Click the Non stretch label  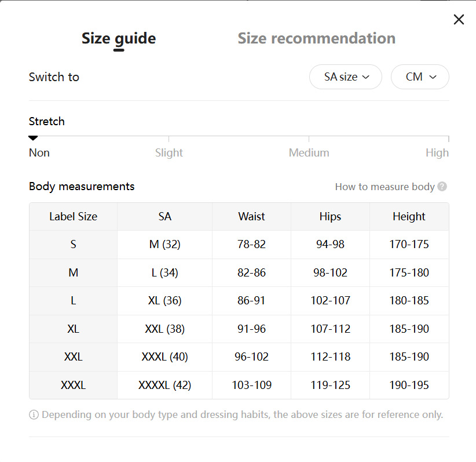(39, 153)
